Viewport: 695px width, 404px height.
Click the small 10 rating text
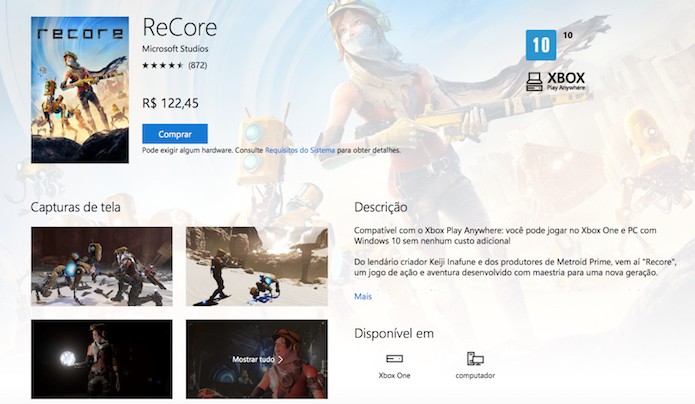point(568,35)
